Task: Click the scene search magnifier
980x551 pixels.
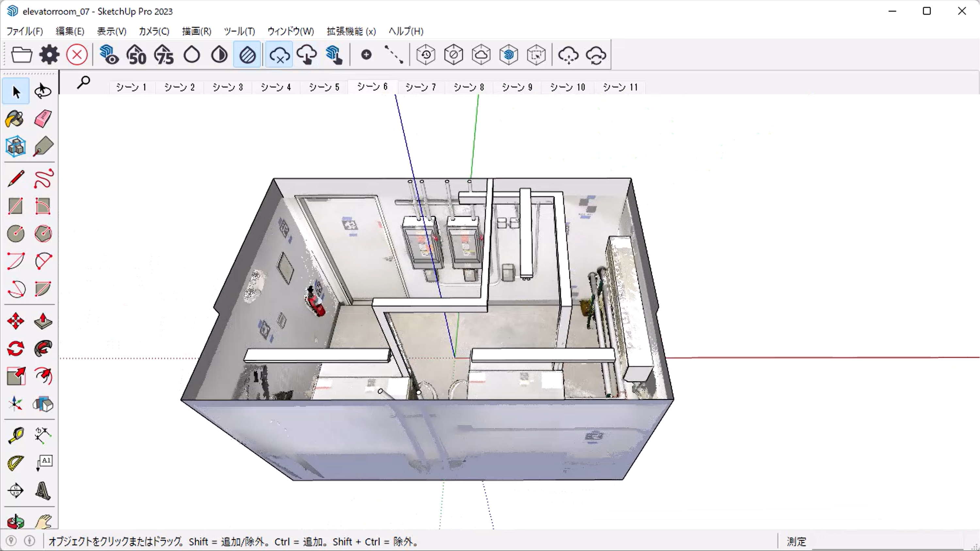Action: (83, 82)
